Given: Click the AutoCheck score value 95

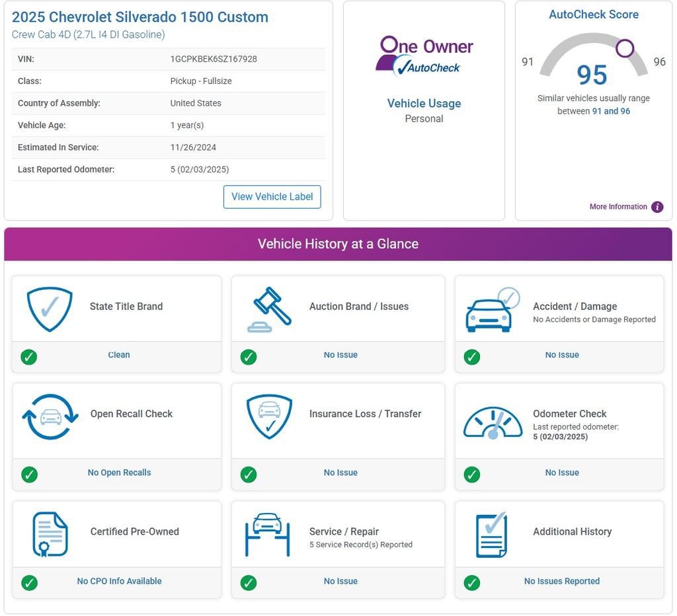Looking at the screenshot, I should [592, 75].
